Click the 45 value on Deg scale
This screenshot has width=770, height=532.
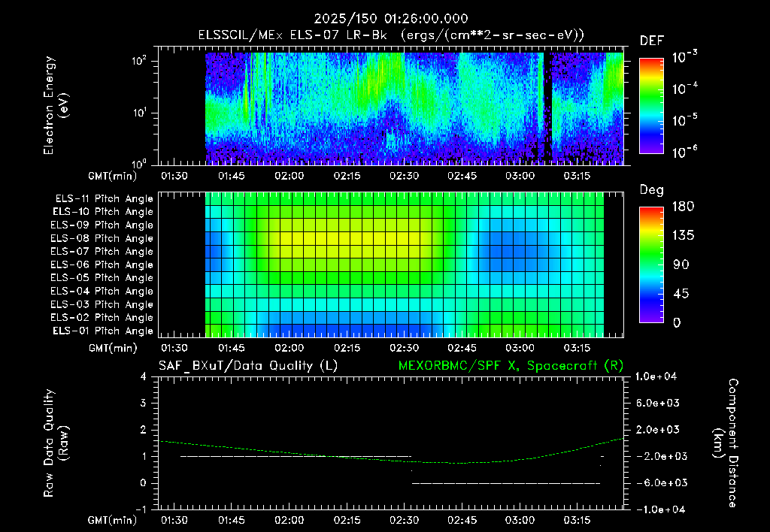click(680, 294)
